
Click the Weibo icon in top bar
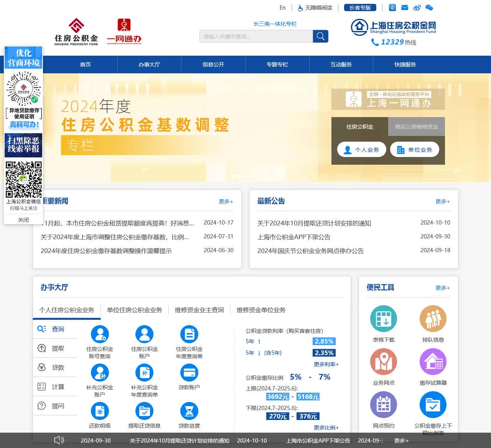(417, 8)
